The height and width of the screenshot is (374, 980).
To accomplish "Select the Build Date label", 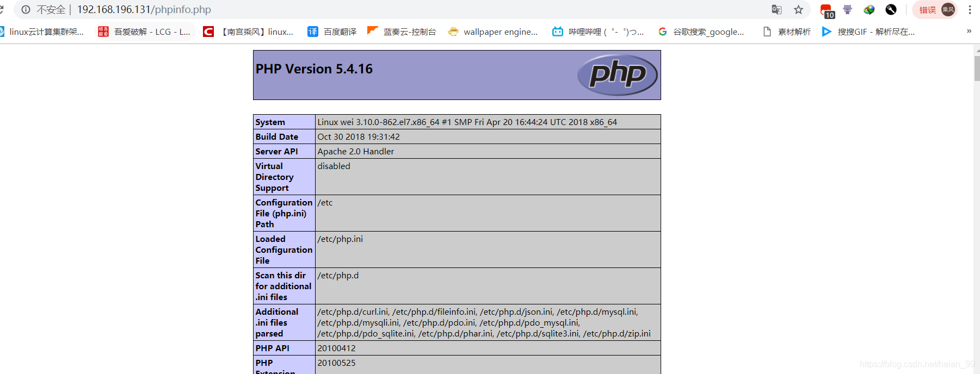I will pos(276,137).
